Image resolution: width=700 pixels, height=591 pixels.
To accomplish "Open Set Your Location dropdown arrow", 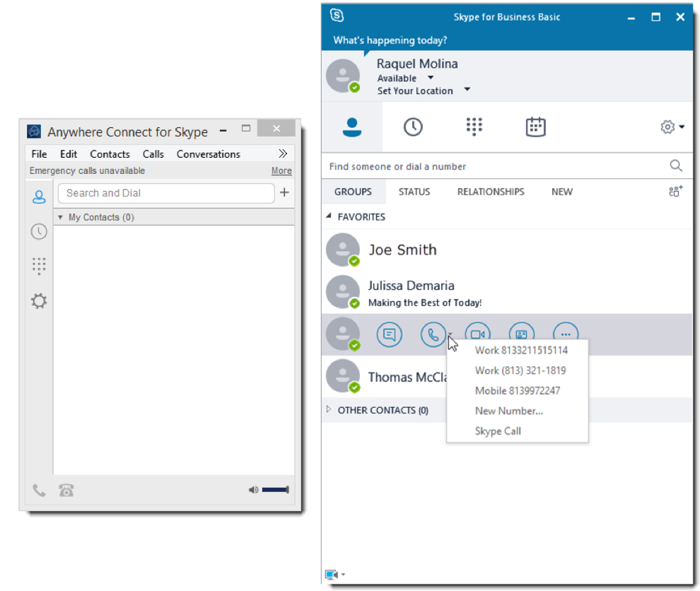I will (467, 89).
